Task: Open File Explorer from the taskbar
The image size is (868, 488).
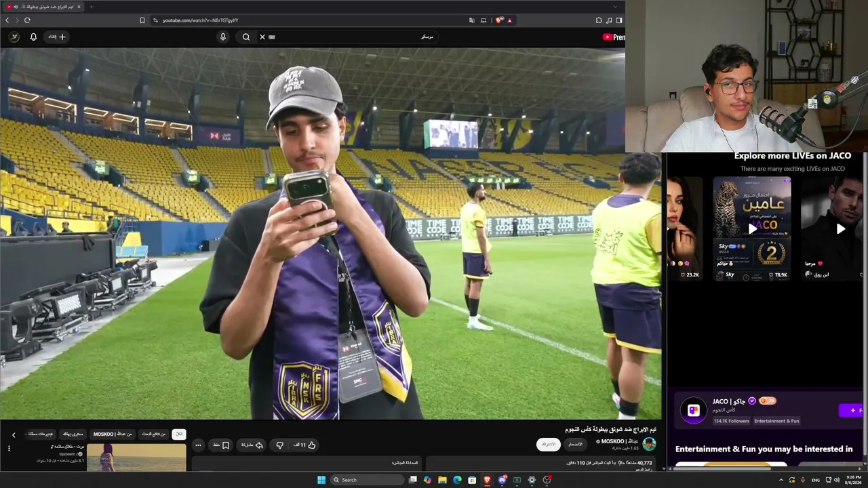Action: point(442,480)
